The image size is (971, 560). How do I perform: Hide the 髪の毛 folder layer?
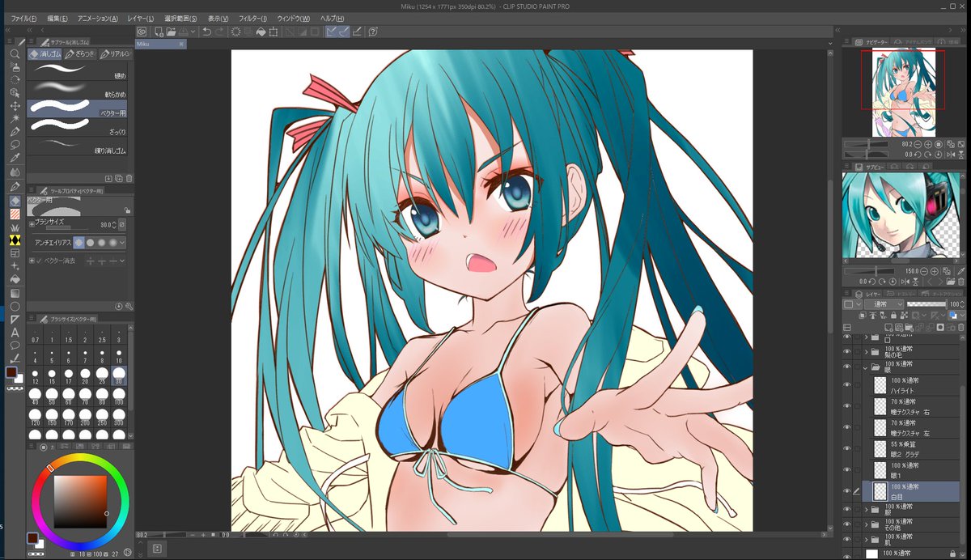tap(847, 352)
